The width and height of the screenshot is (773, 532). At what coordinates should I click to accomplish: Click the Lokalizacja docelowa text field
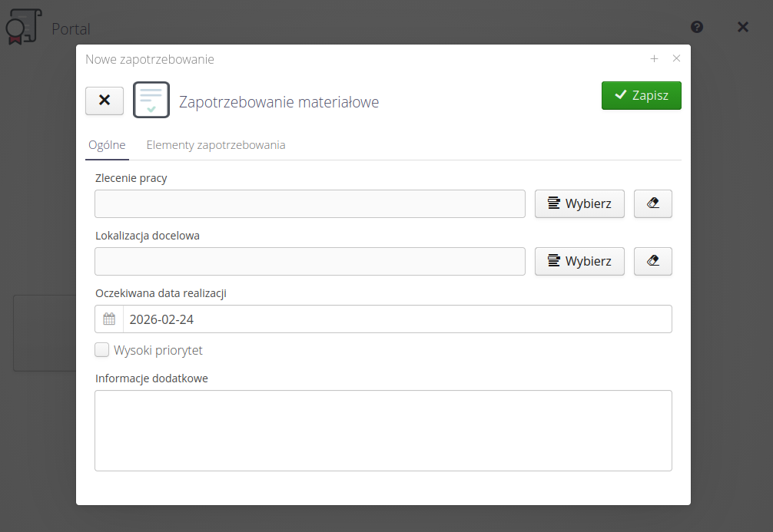(310, 261)
